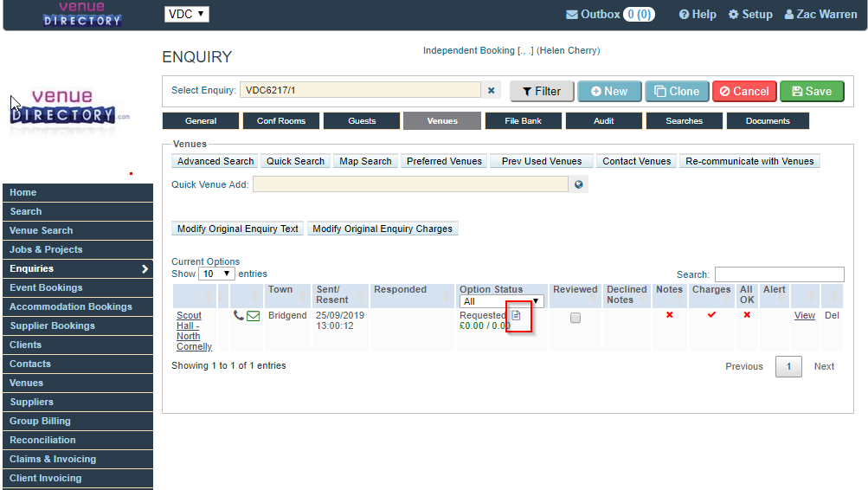The height and width of the screenshot is (490, 868).
Task: Select the Venues tab
Action: tap(442, 120)
